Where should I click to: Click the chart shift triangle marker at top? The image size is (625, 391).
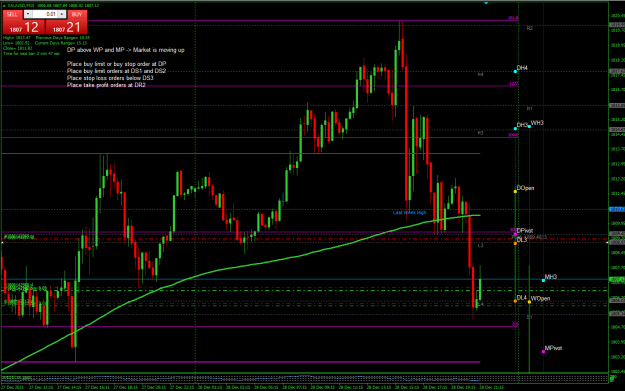click(486, 3)
